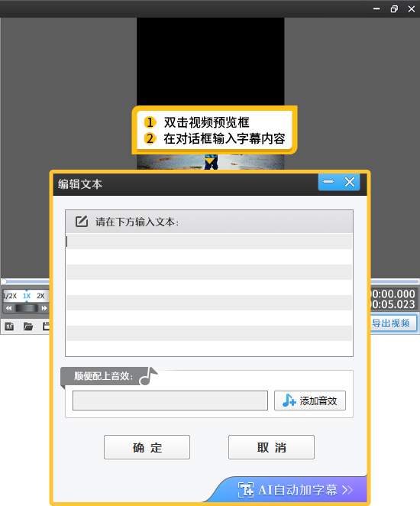Click the save icon next to the folder

point(46,326)
